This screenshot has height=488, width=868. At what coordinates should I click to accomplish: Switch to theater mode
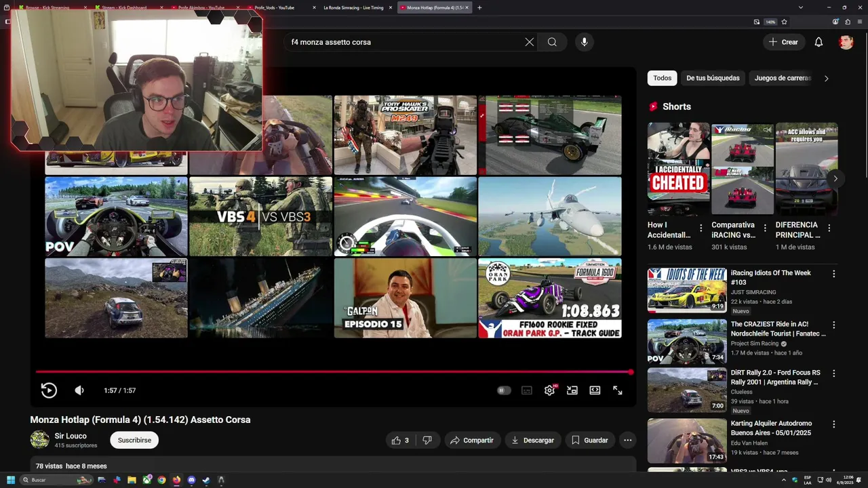(595, 390)
